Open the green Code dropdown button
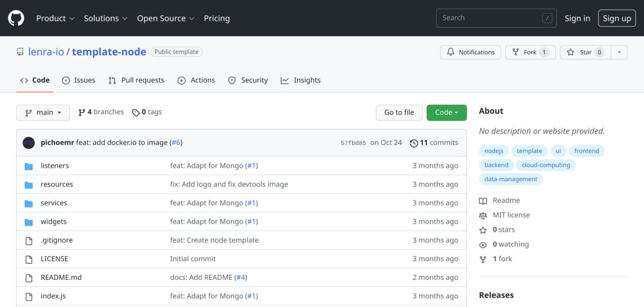 pos(447,113)
